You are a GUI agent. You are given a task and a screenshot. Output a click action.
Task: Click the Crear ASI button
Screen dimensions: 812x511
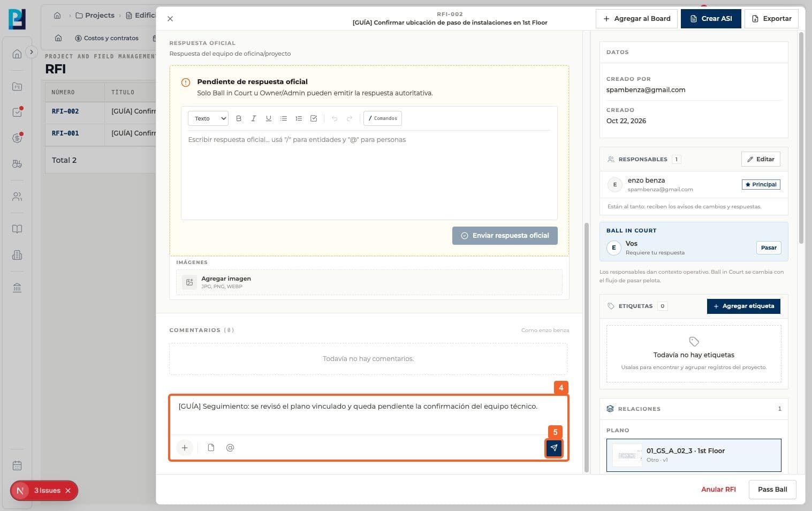pyautogui.click(x=711, y=19)
